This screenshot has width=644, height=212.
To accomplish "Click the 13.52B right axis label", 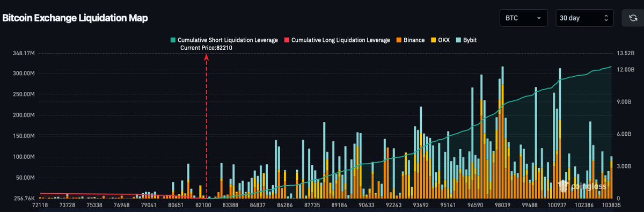I will (x=625, y=53).
